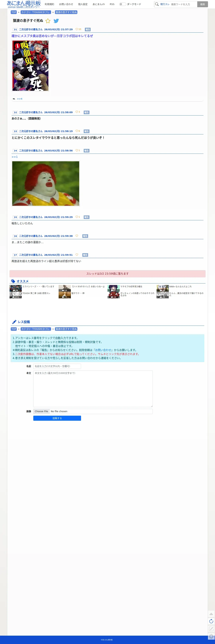Open recommended thread エクバシリーズ・・・聞いています
This screenshot has width=215, height=644.
pos(38,286)
